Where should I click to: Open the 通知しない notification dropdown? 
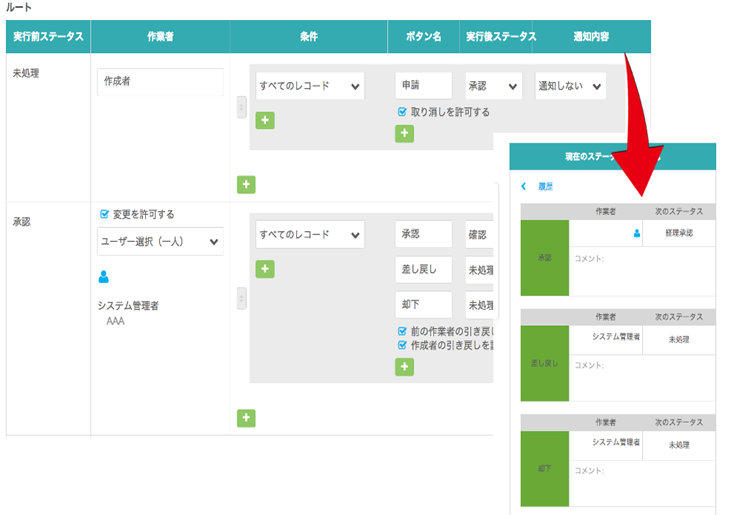point(570,86)
